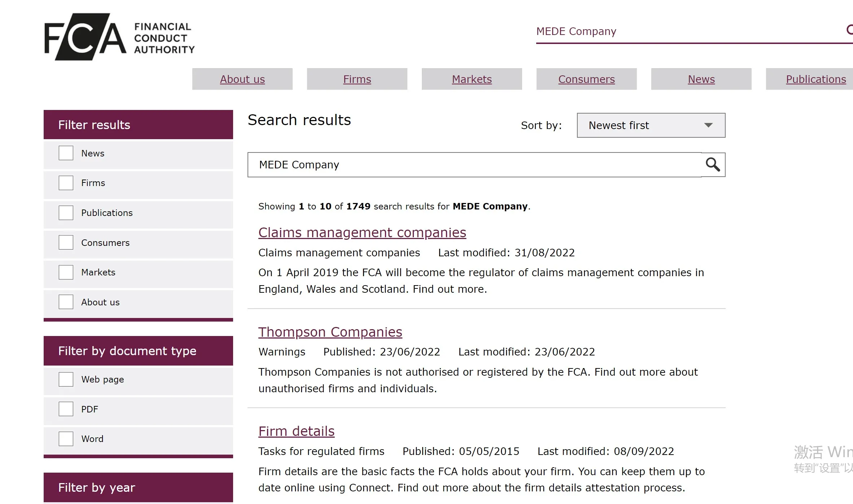
Task: Click the 'Published: 05/05/2015' text
Action: (461, 451)
